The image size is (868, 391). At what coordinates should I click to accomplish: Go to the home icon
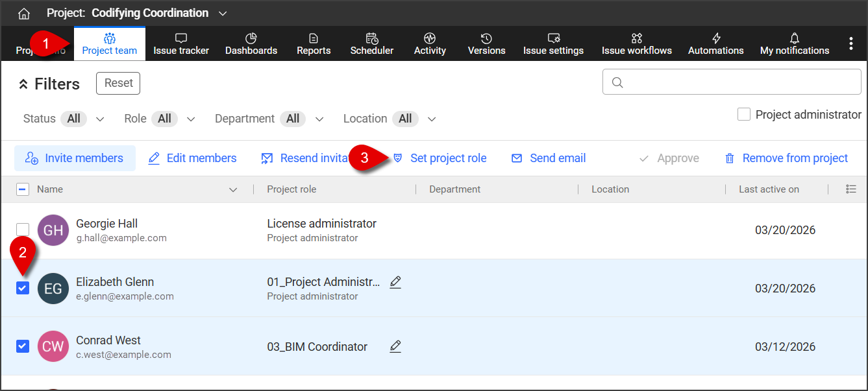[24, 14]
